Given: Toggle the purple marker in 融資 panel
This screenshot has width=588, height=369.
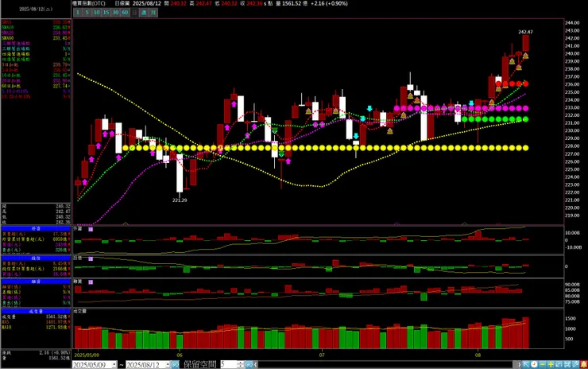Looking at the screenshot, I should point(91,282).
